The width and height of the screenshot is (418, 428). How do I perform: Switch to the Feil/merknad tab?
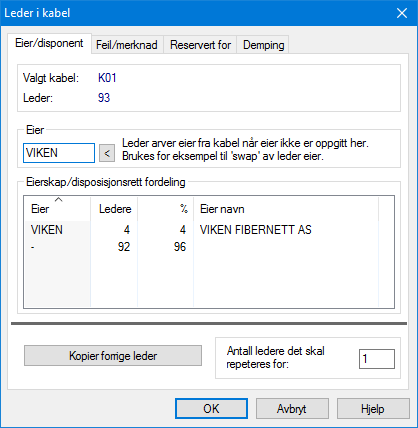click(x=127, y=45)
